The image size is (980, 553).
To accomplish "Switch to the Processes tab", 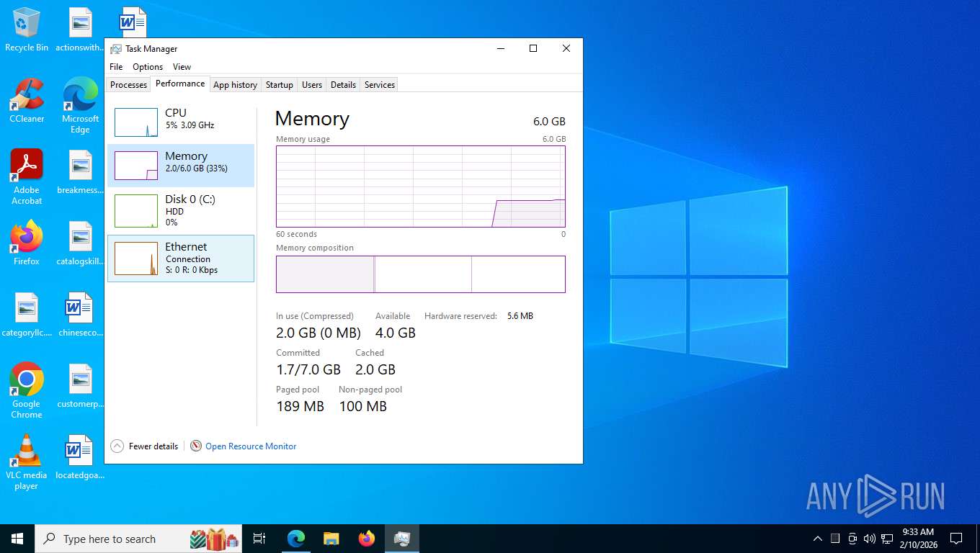I will pyautogui.click(x=128, y=85).
